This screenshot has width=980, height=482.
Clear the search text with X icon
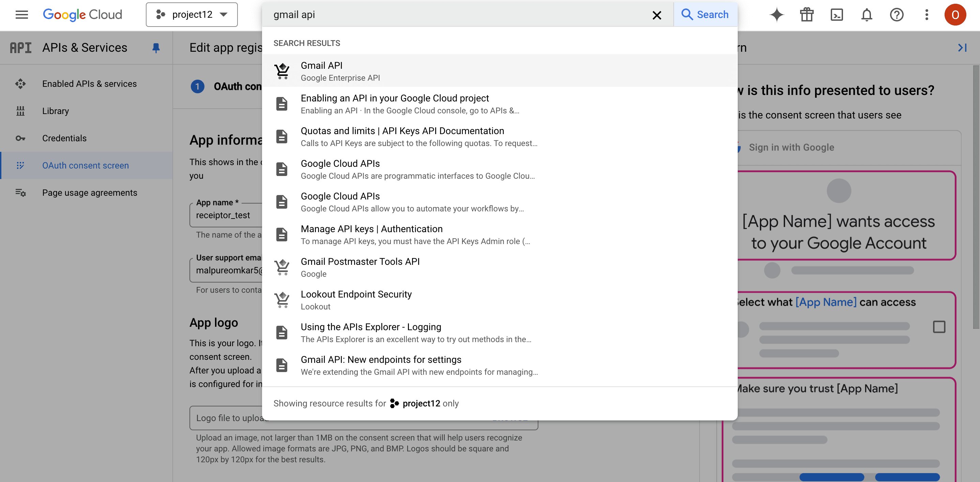click(x=657, y=15)
